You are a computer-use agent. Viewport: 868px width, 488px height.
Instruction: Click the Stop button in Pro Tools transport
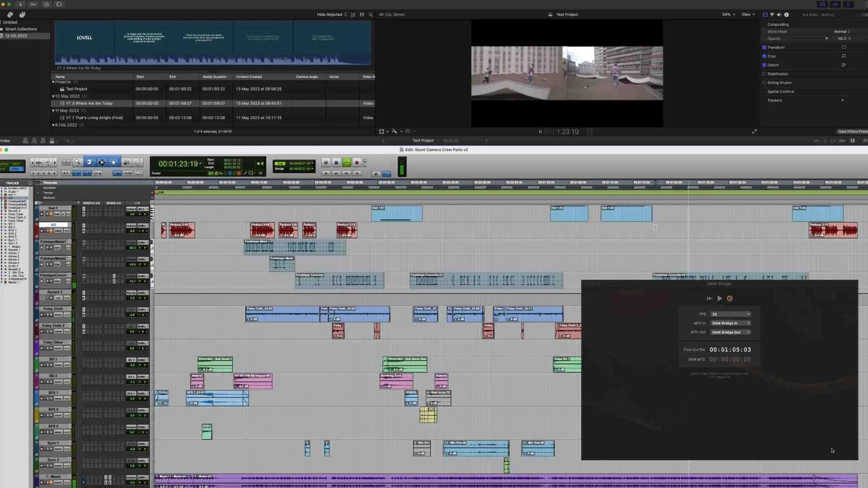(336, 163)
